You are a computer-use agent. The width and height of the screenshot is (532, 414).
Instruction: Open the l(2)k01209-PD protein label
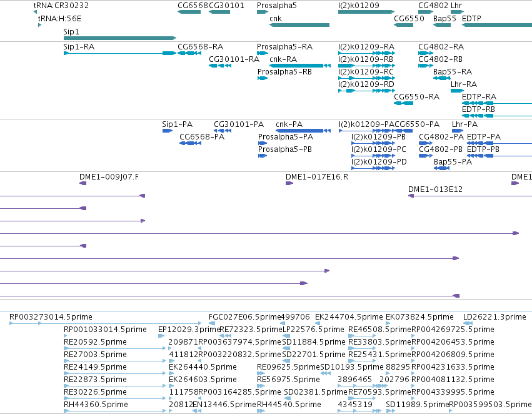[x=379, y=162]
